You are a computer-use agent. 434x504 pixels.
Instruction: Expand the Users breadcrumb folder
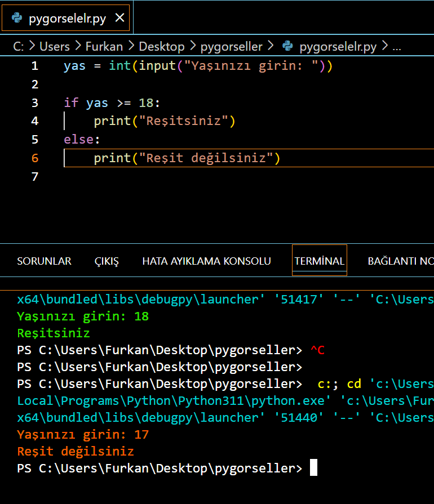[55, 46]
